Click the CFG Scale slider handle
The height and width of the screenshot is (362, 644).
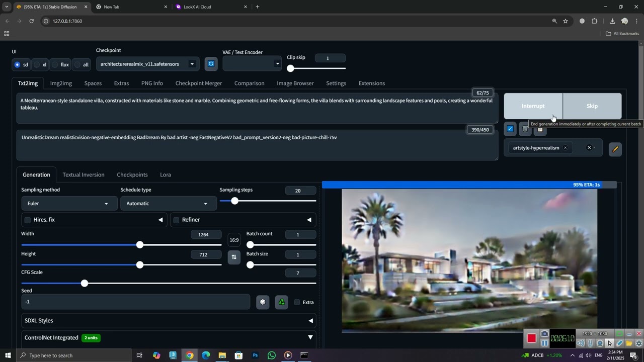coord(85,283)
